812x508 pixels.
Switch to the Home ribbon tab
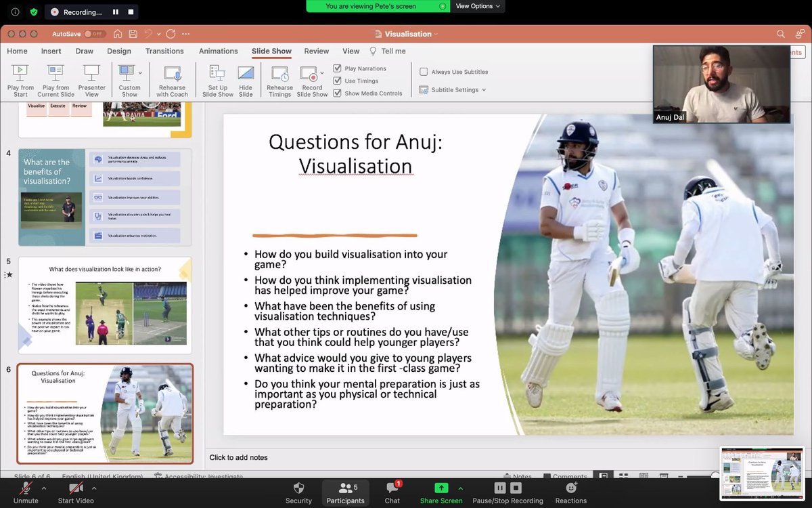(17, 51)
